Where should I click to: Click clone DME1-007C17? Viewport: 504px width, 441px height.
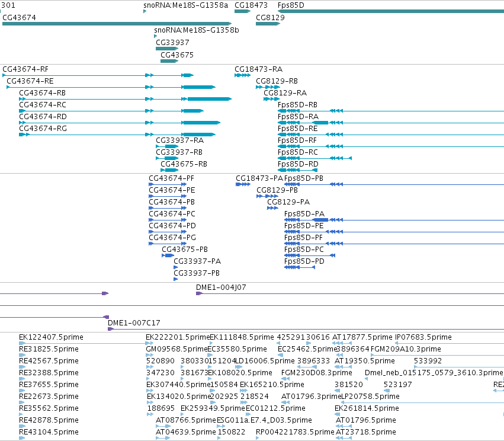tap(306, 329)
